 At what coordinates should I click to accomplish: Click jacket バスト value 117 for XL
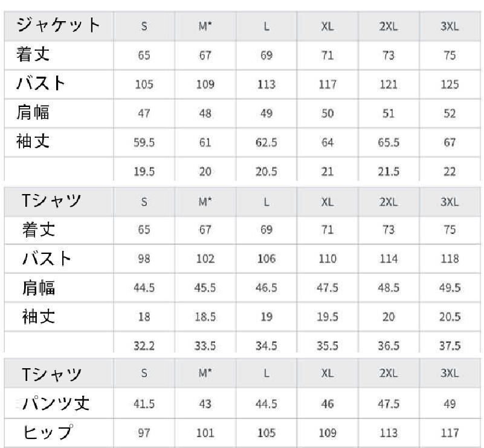328,85
